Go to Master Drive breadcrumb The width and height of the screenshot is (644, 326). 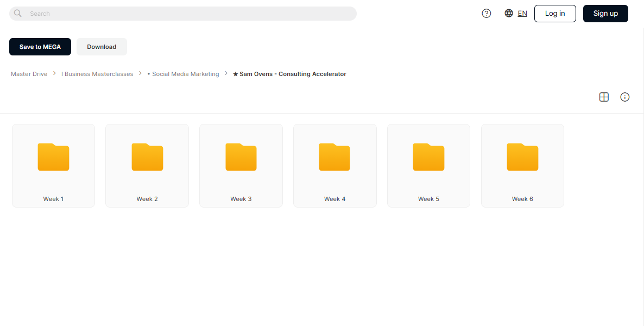[29, 74]
